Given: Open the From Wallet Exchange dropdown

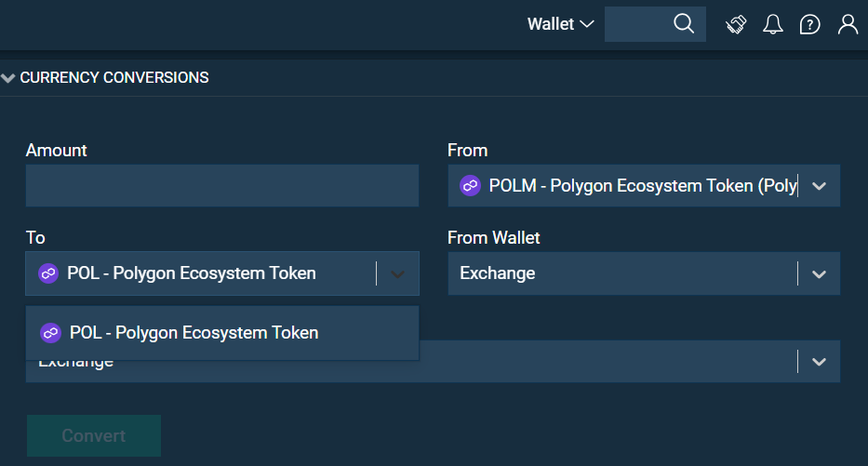Looking at the screenshot, I should point(644,273).
